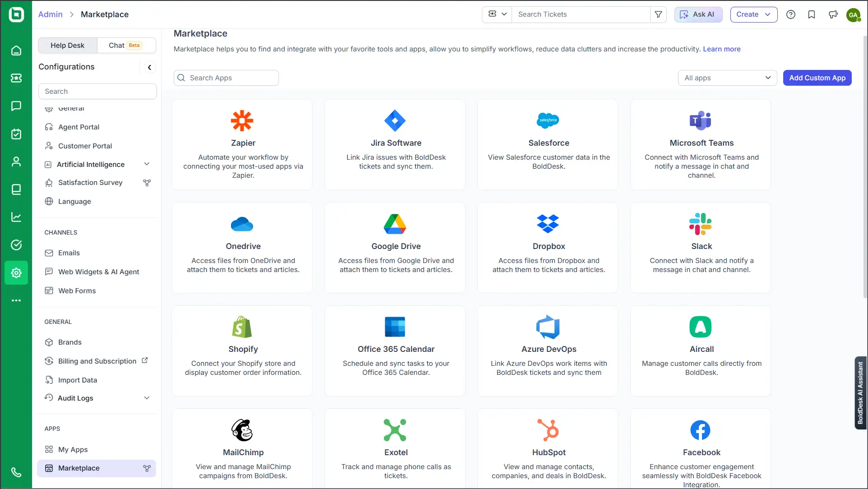This screenshot has height=489, width=868.
Task: Expand the Artificial Intelligence section
Action: (147, 164)
